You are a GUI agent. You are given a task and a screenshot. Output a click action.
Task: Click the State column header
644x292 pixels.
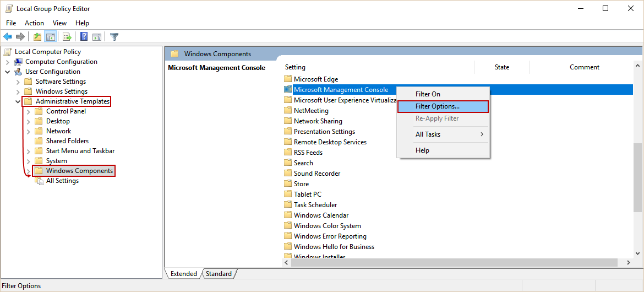click(501, 67)
